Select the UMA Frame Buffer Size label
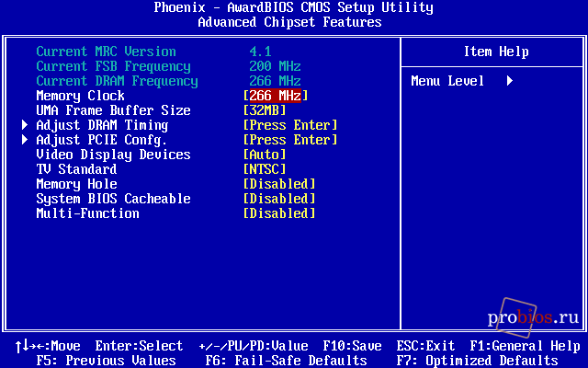Screen dimensions: 588x368 113,110
